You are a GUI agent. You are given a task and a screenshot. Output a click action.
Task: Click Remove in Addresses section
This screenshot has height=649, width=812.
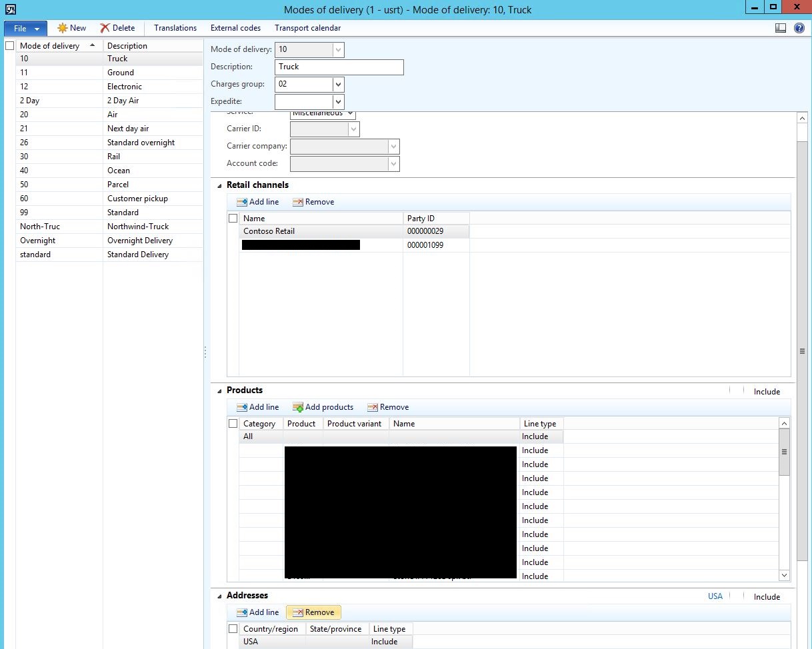click(x=313, y=612)
